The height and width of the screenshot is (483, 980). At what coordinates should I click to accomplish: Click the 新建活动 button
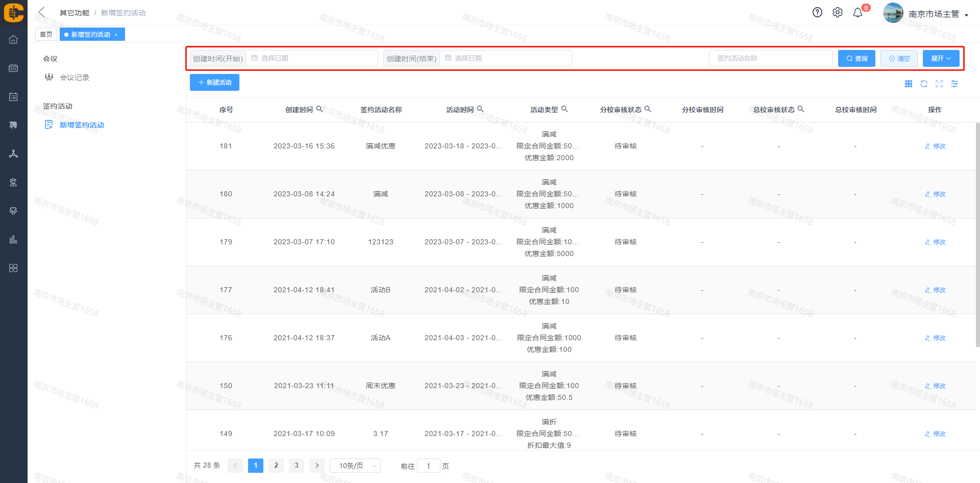[x=214, y=83]
